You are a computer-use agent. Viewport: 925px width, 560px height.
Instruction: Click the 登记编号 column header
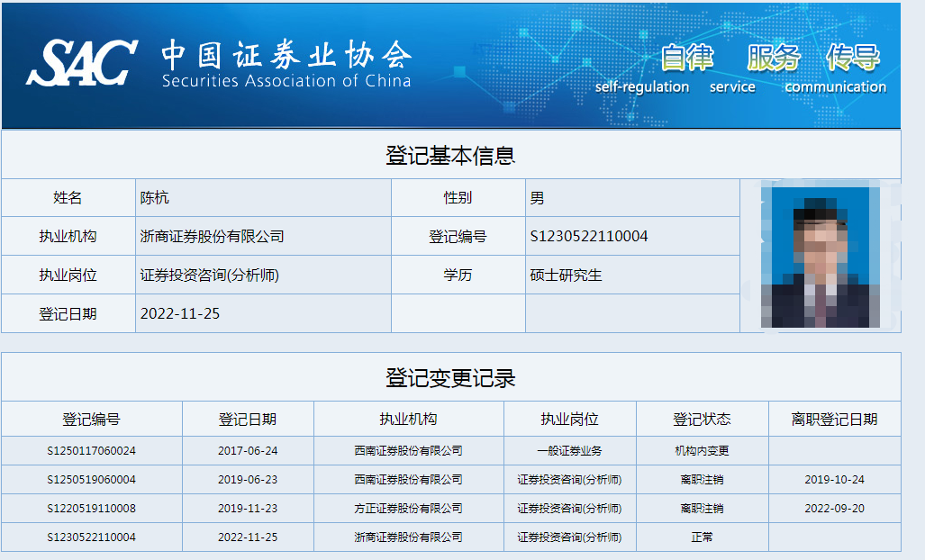[92, 420]
